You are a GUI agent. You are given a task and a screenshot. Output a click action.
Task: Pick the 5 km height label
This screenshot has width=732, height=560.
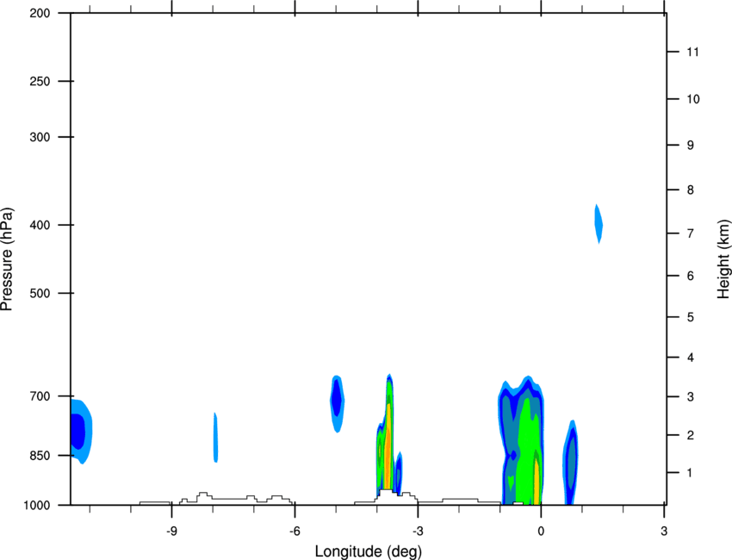click(691, 318)
